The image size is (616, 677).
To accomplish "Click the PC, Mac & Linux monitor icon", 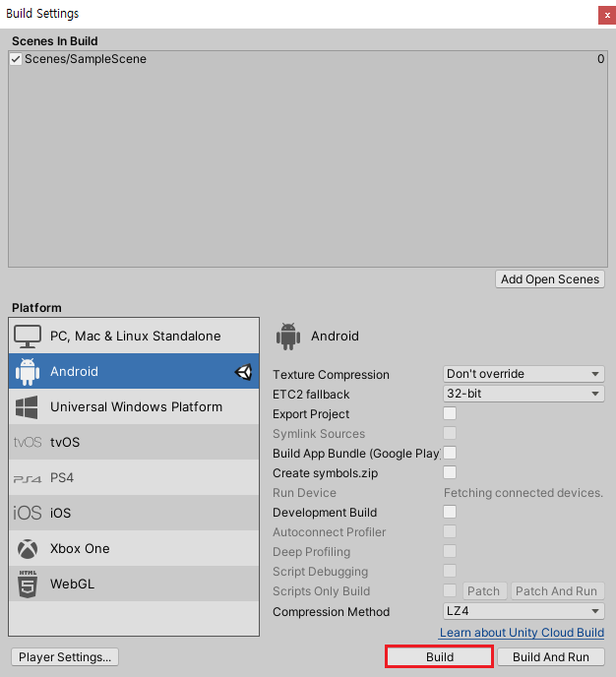I will pyautogui.click(x=28, y=336).
